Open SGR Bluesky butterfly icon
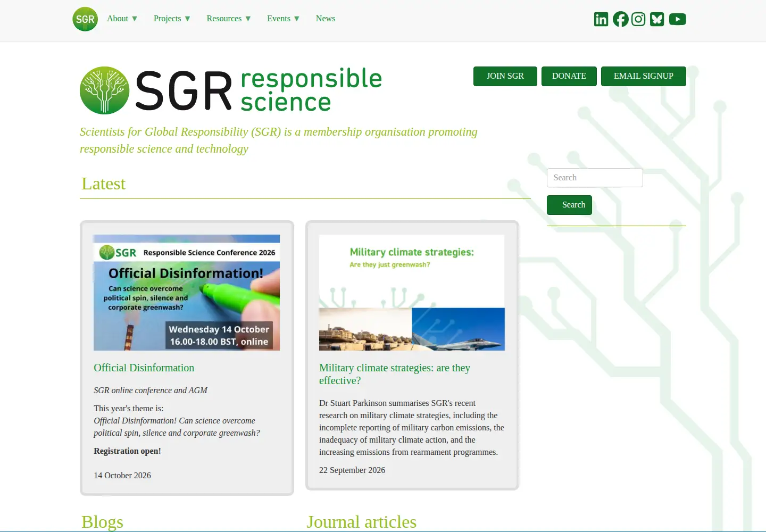 tap(657, 19)
